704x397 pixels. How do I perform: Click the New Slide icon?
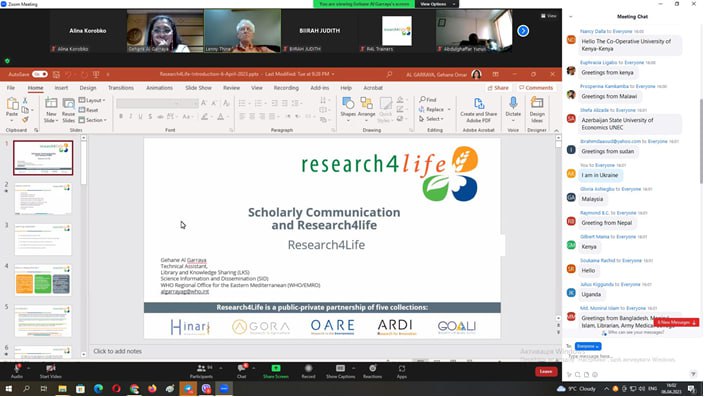coord(51,104)
